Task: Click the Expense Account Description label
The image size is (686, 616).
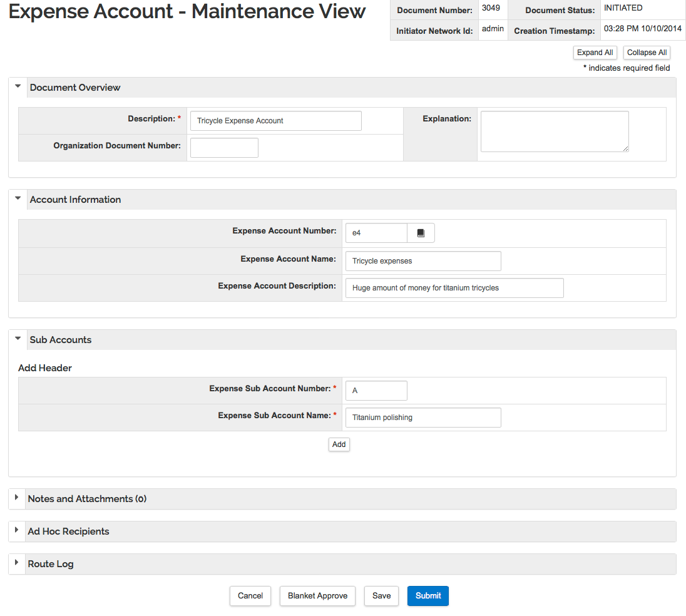Action: click(x=277, y=285)
